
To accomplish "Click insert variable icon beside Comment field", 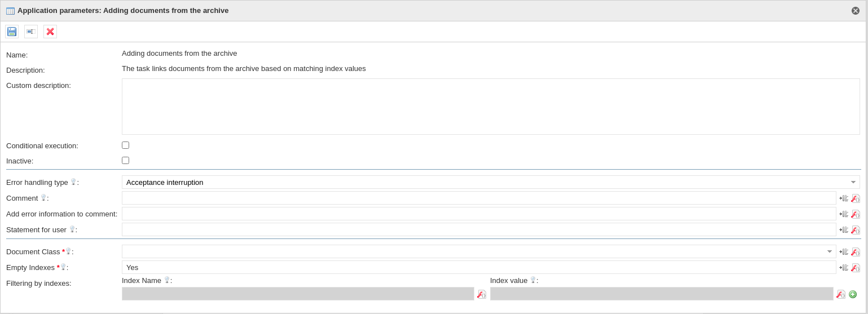I will [844, 198].
